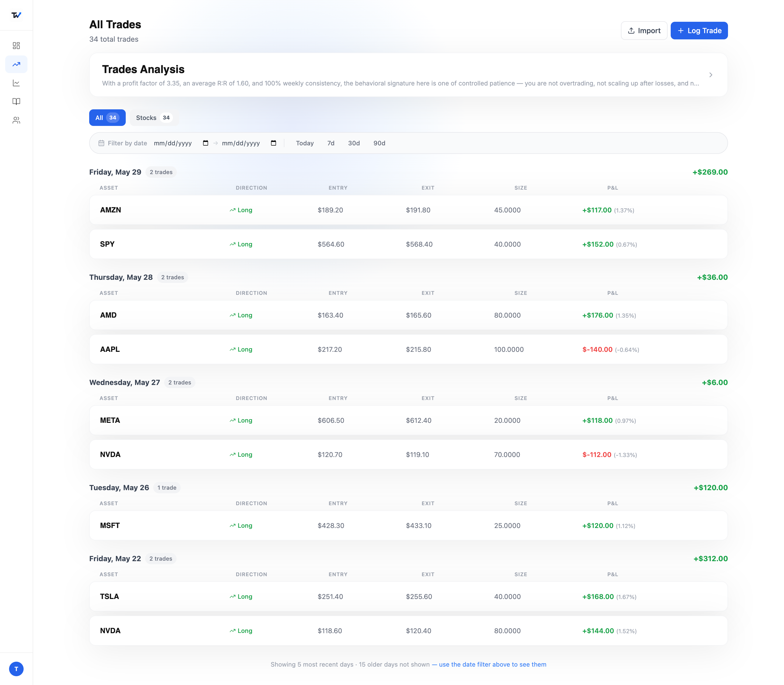
Task: Click the start date calendar picker icon
Action: click(205, 143)
